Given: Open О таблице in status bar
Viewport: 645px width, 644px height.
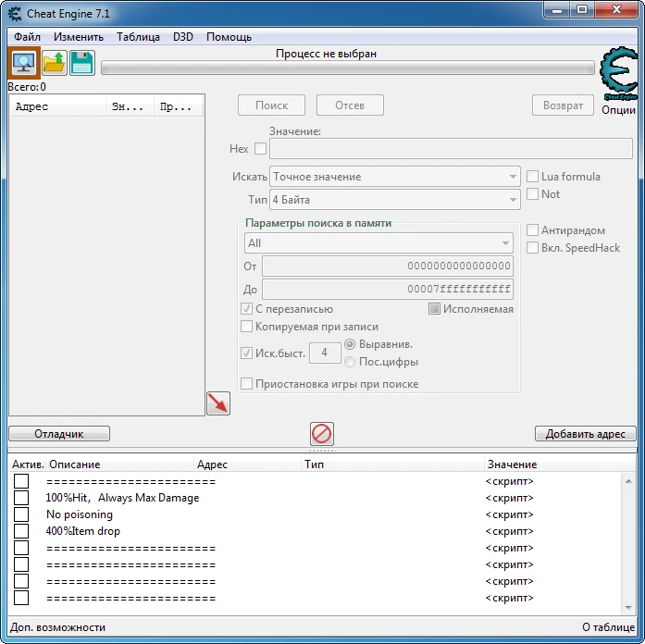Looking at the screenshot, I should tap(608, 627).
